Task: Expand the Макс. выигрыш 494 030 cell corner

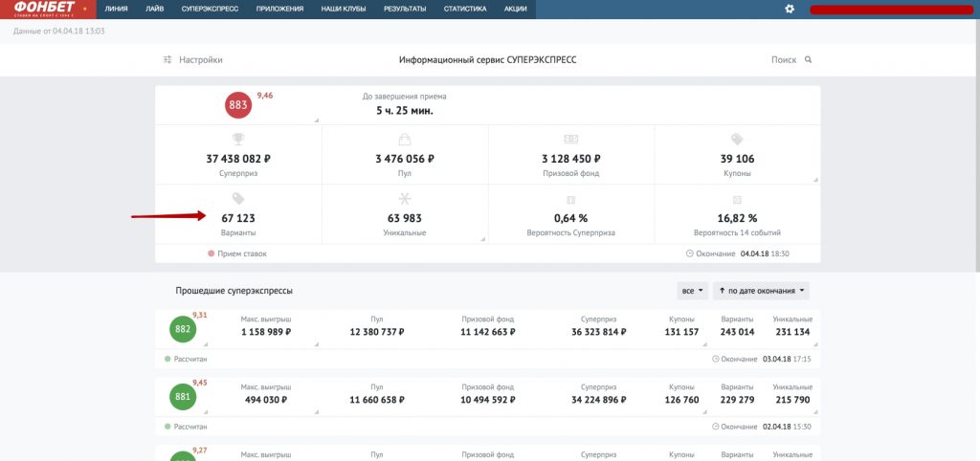Action: coord(316,411)
